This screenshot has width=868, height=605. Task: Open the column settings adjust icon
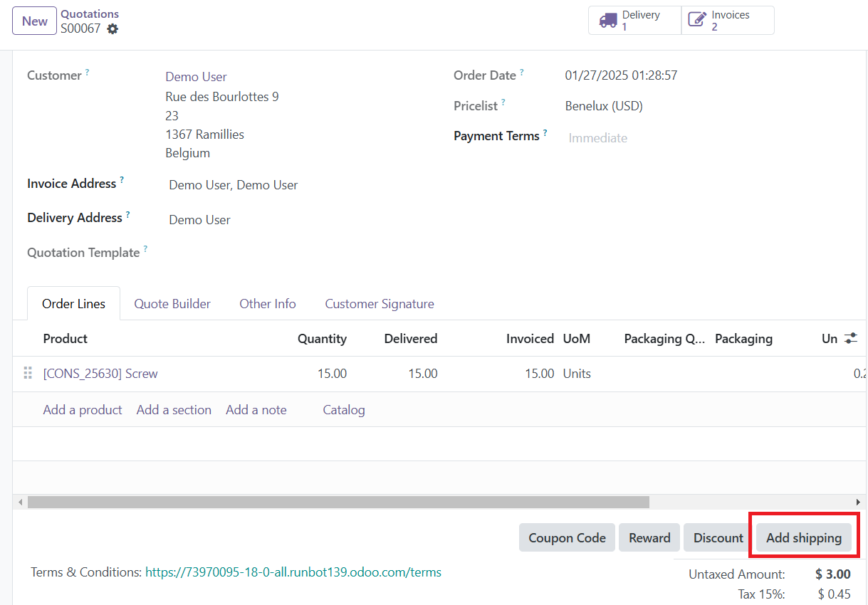pos(851,339)
